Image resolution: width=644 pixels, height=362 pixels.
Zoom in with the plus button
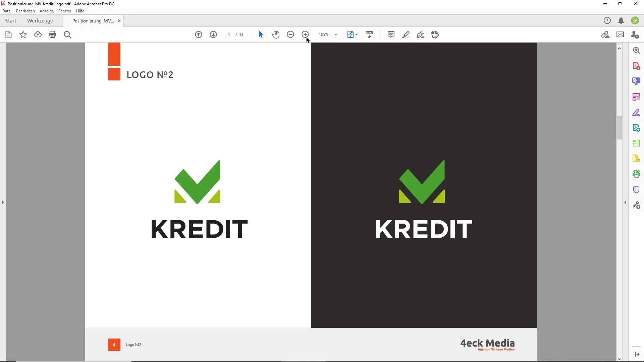(305, 35)
